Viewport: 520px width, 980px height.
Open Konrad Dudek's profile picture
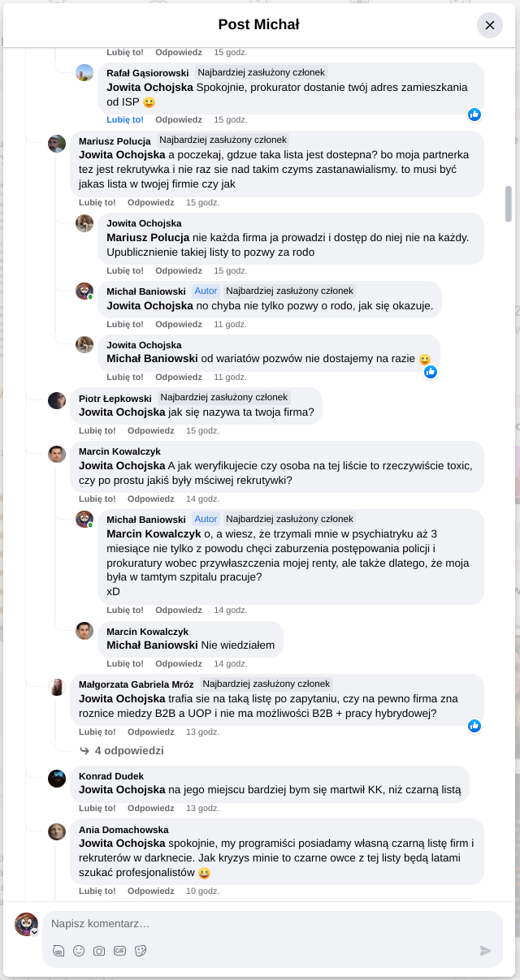coord(57,779)
